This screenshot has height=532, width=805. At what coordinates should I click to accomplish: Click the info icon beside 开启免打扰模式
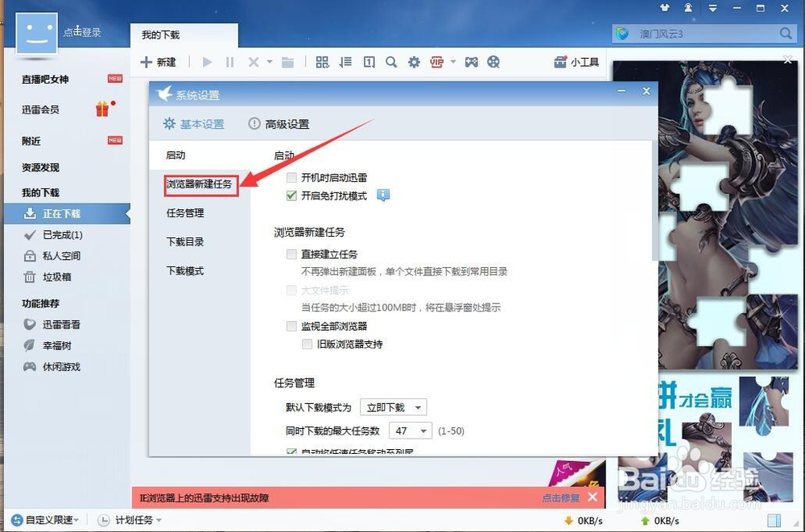pos(383,195)
